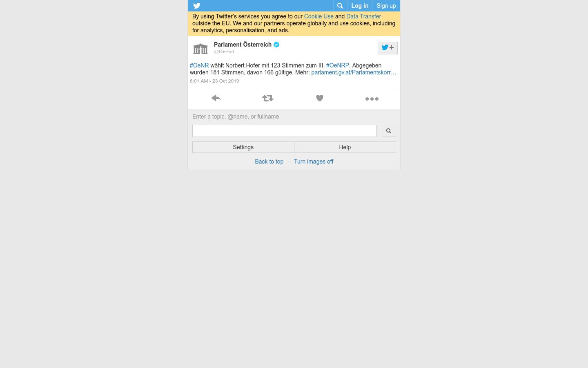
Task: Open the Cookie Use link
Action: (x=318, y=16)
